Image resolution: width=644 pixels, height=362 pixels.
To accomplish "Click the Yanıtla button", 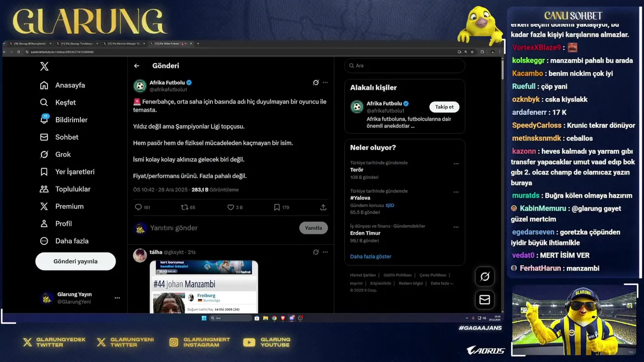I will pos(313,228).
